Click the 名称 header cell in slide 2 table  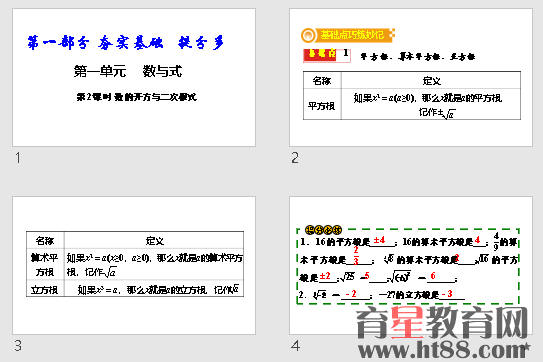pos(322,81)
